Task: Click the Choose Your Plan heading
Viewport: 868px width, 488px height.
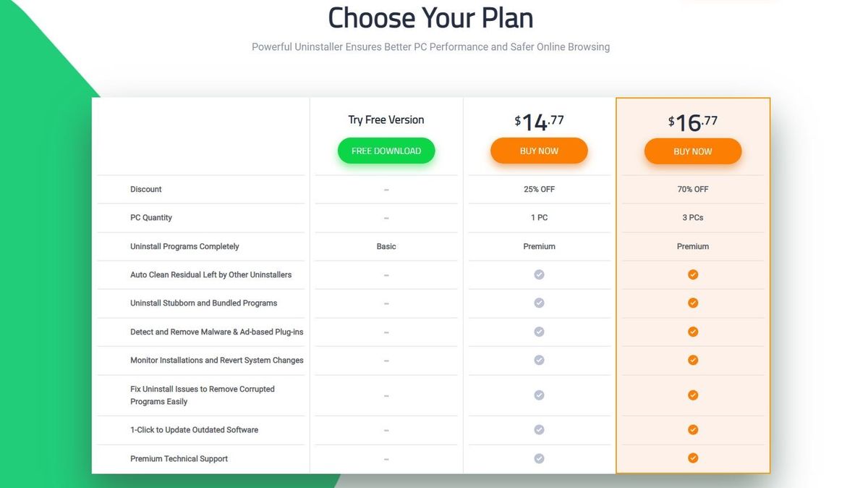Action: pos(430,17)
